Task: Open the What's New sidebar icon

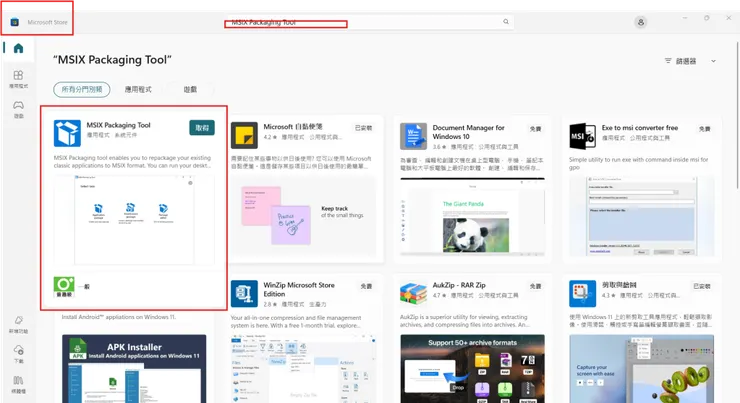Action: (18, 324)
